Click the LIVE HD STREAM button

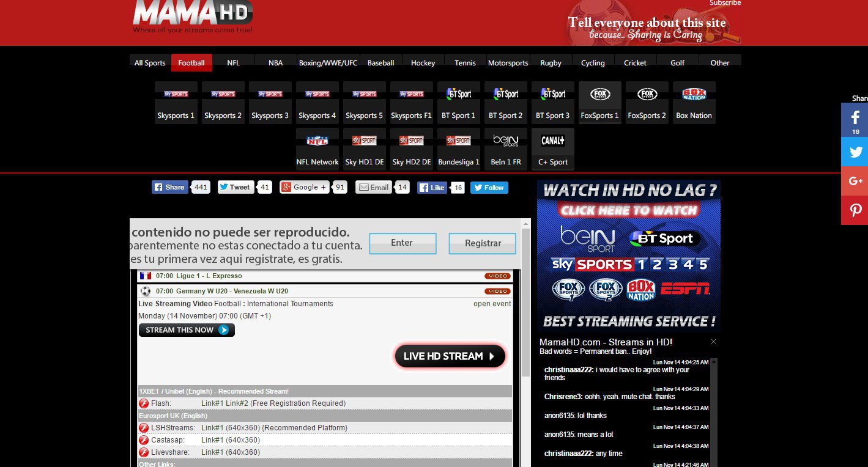pos(450,356)
